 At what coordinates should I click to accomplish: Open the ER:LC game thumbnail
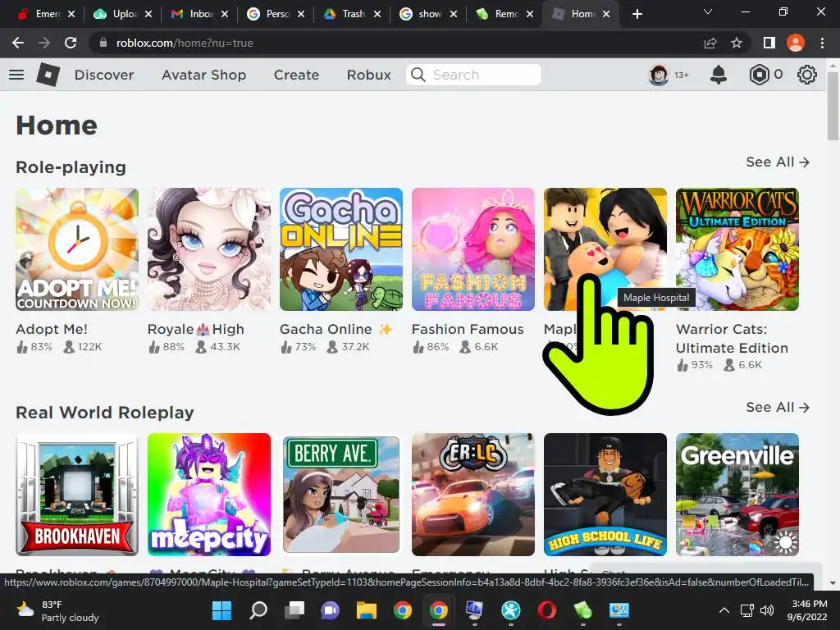pyautogui.click(x=473, y=495)
